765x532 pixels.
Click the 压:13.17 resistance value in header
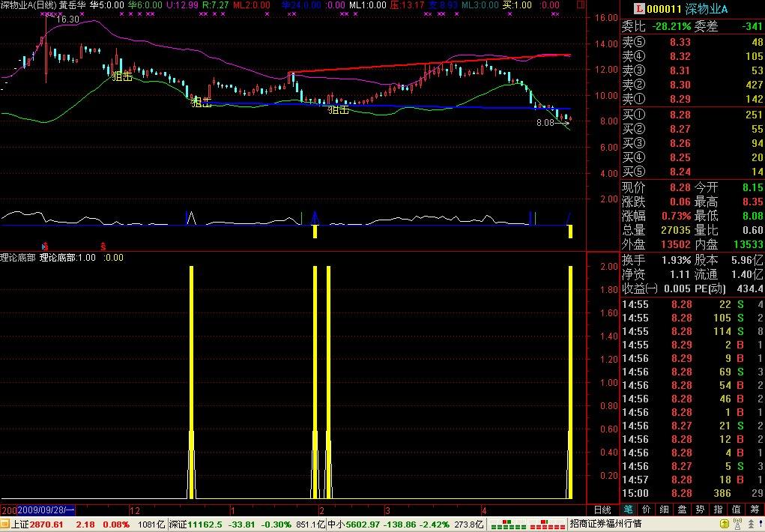point(407,5)
